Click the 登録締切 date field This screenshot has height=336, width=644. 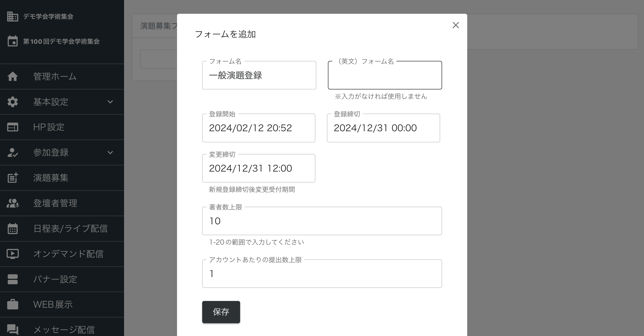click(383, 128)
